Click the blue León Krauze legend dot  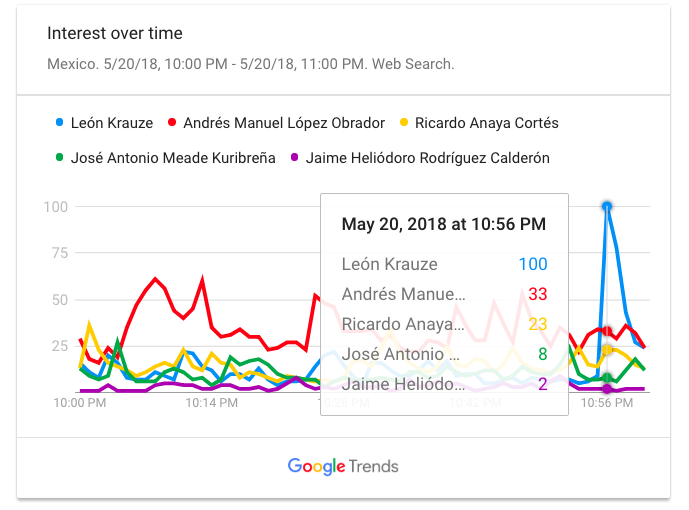[60, 123]
